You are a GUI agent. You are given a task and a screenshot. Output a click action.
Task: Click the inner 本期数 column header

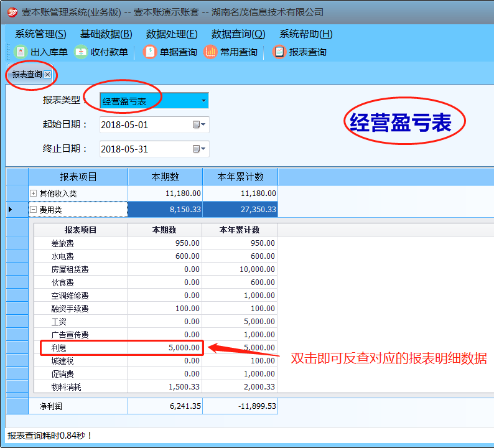coord(164,230)
